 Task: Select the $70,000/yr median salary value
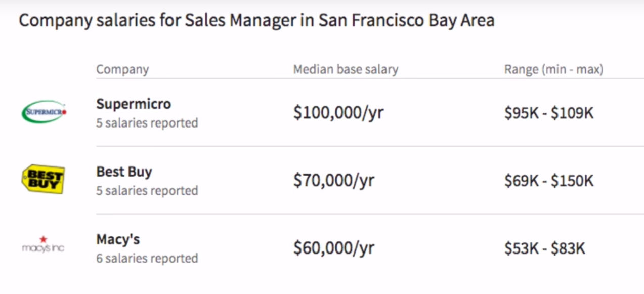click(333, 181)
